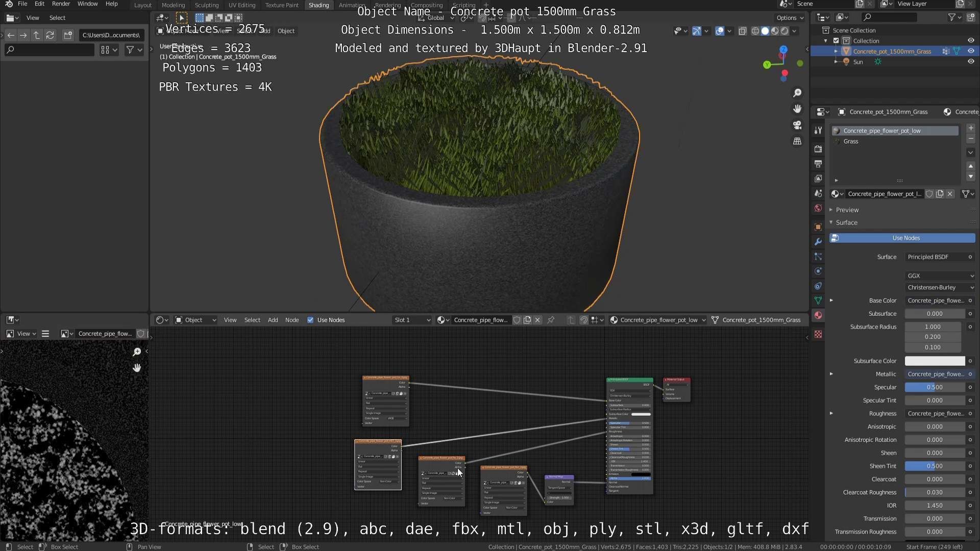Switch viewport to wireframe shading
This screenshot has width=980, height=551.
click(x=755, y=31)
